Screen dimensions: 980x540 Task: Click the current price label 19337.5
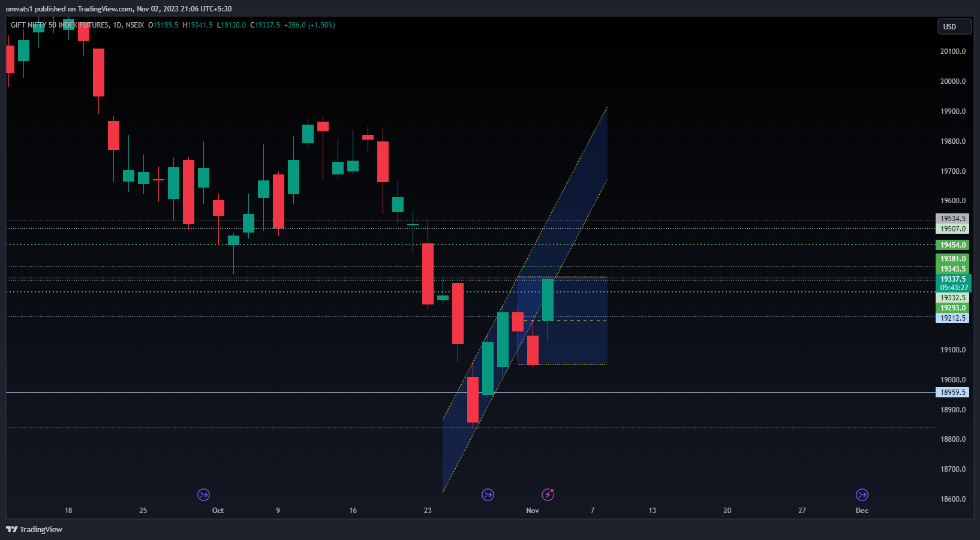[954, 279]
